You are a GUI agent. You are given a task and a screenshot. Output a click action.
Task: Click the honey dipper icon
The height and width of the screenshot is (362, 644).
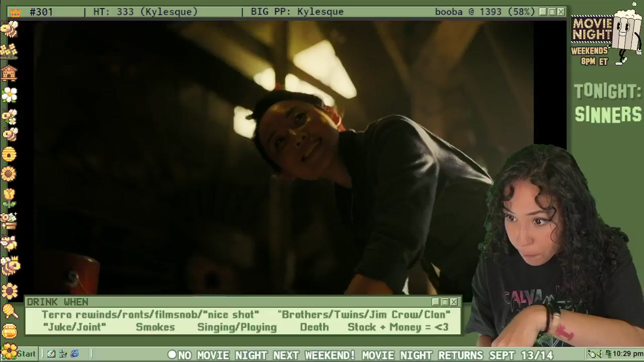click(x=10, y=311)
